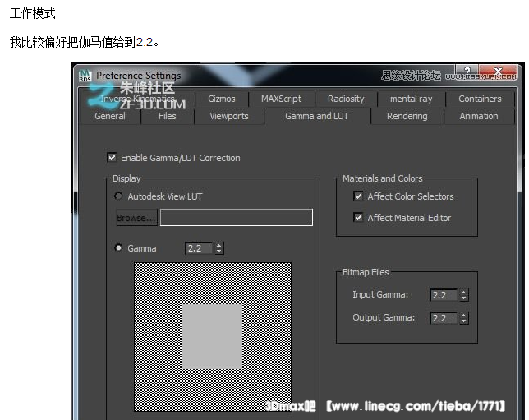This screenshot has height=420, width=529.
Task: Open the Files tab
Action: (168, 116)
